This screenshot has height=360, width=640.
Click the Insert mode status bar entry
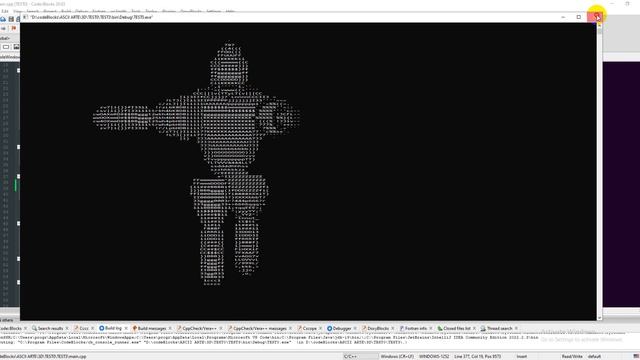pyautogui.click(x=522, y=356)
